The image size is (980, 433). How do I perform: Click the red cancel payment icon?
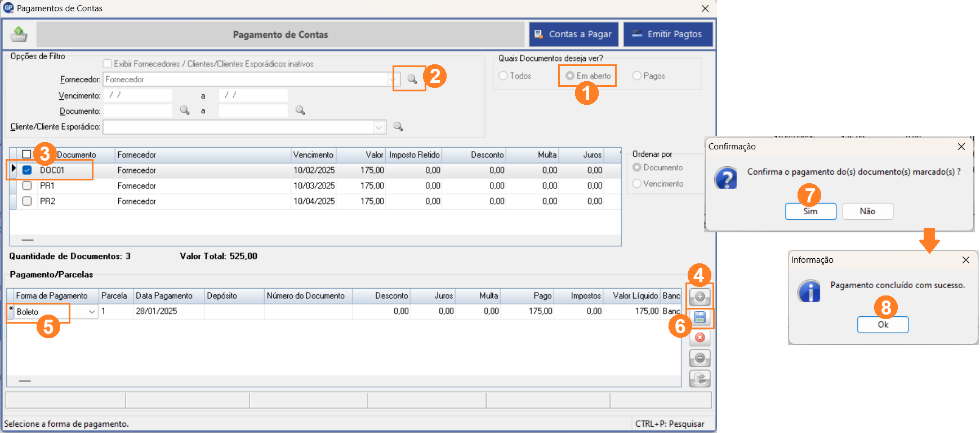pyautogui.click(x=700, y=338)
